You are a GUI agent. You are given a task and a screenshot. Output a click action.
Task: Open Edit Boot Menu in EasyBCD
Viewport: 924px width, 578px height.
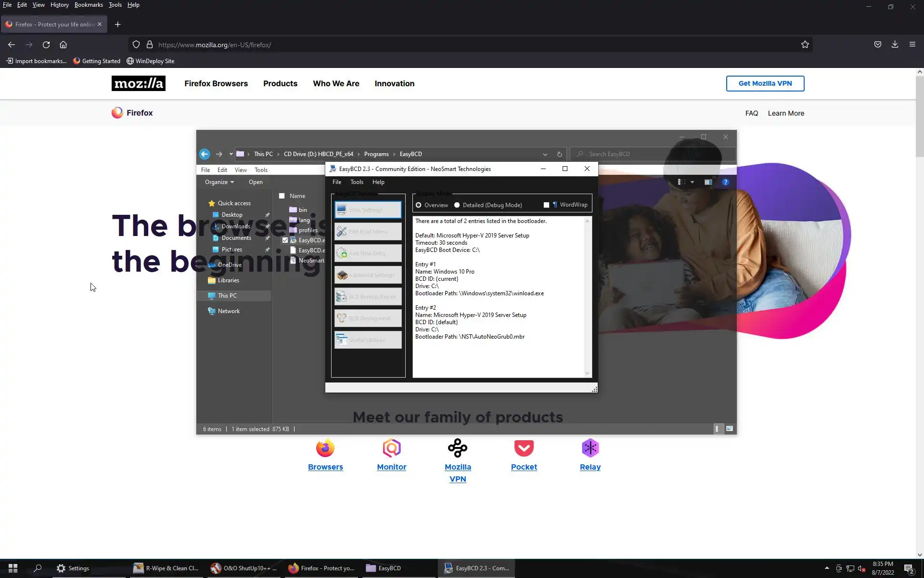(368, 232)
